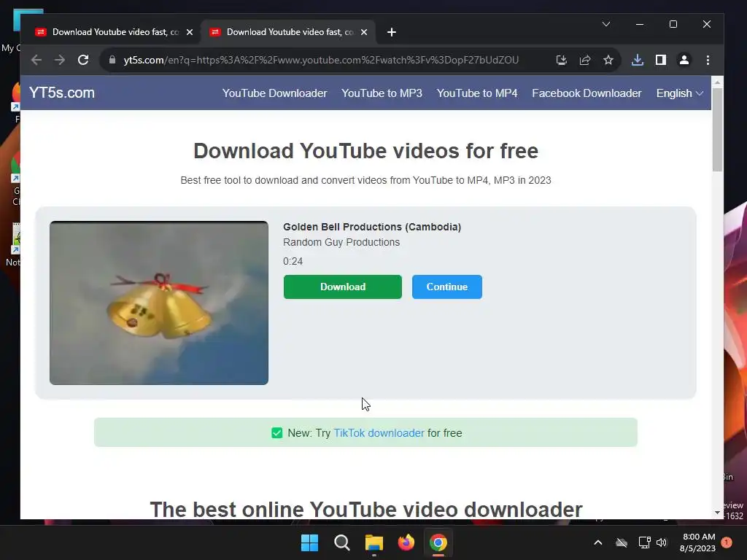Click the golden bells video thumbnail
Screen dimensions: 747x560
pyautogui.click(x=158, y=303)
